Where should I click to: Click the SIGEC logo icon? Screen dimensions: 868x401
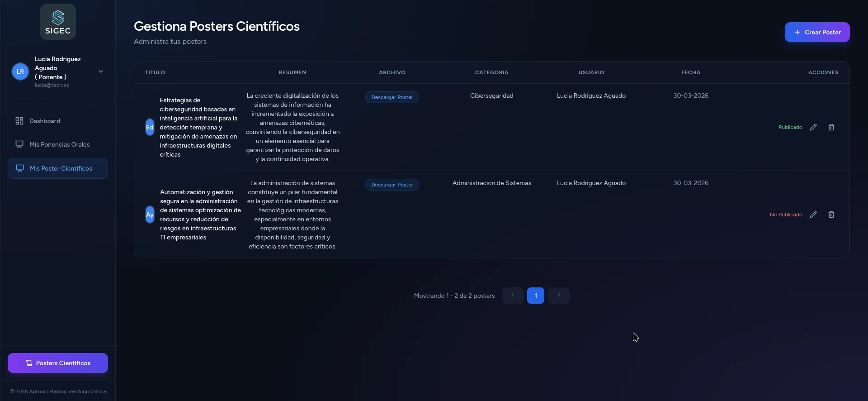[x=58, y=22]
